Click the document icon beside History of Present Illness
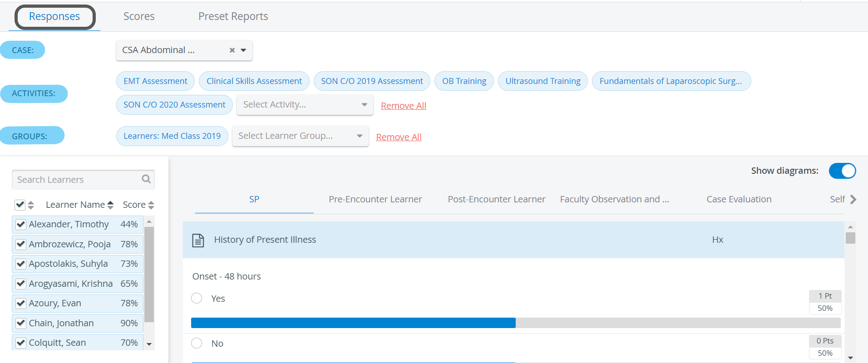868x363 pixels. (x=198, y=240)
